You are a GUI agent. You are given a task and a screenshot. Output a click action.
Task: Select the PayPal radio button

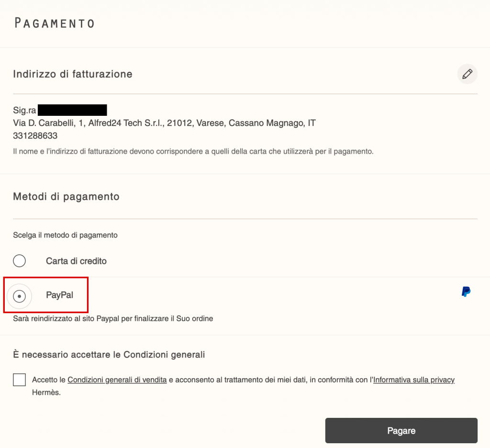click(x=19, y=296)
